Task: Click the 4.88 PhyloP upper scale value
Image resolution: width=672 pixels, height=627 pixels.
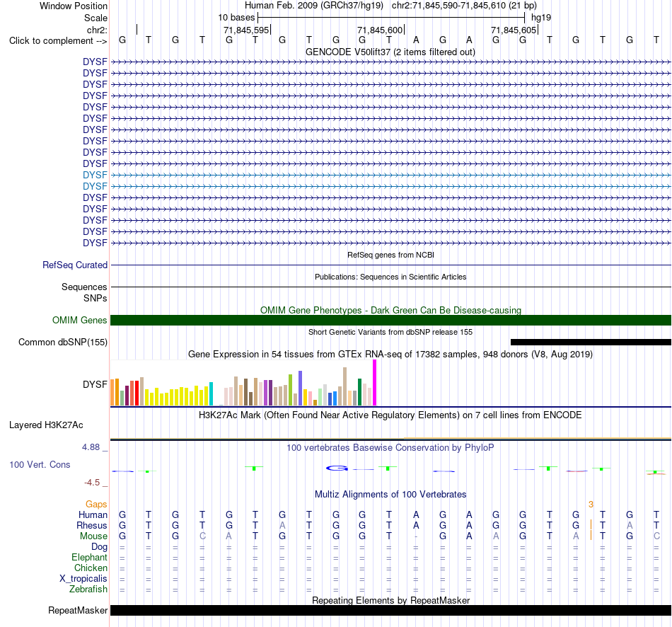Action: [x=91, y=447]
